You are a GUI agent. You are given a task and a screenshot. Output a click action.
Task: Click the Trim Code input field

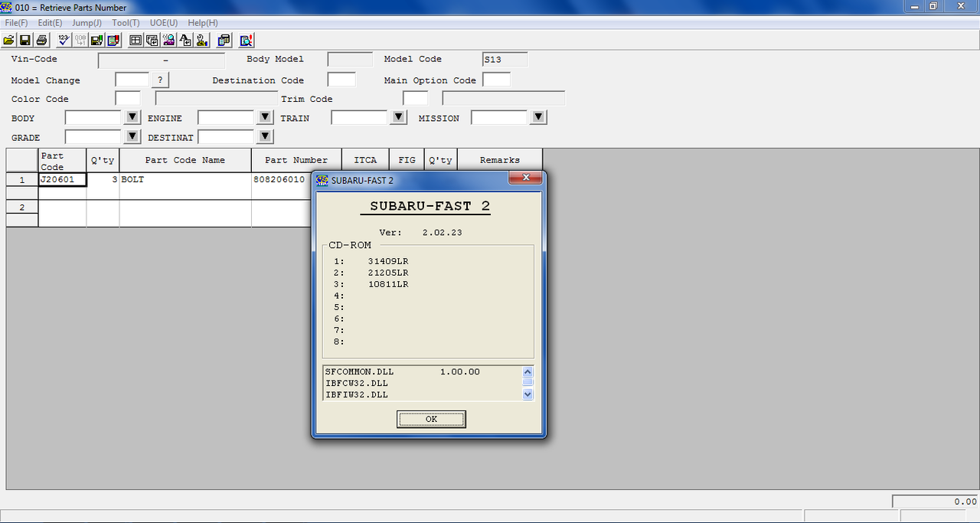[415, 98]
